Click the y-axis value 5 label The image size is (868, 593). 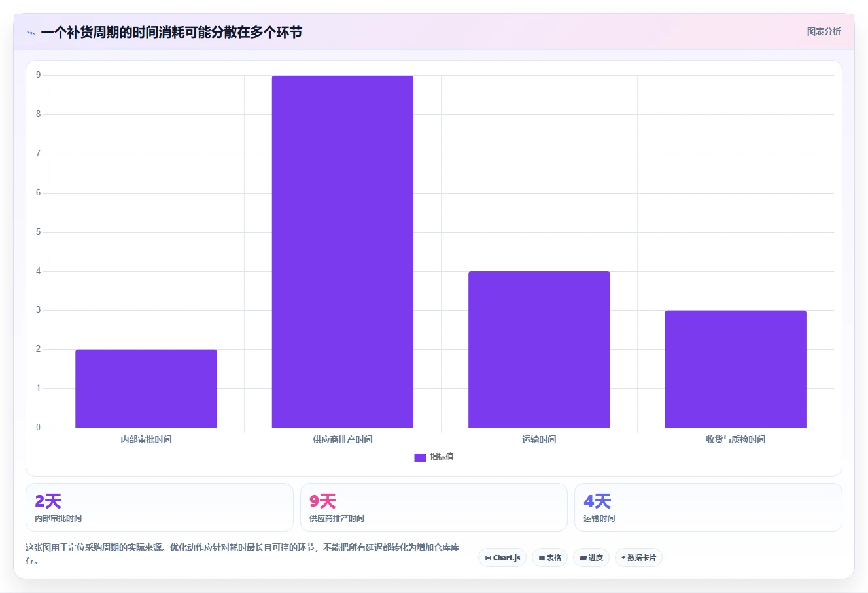38,232
